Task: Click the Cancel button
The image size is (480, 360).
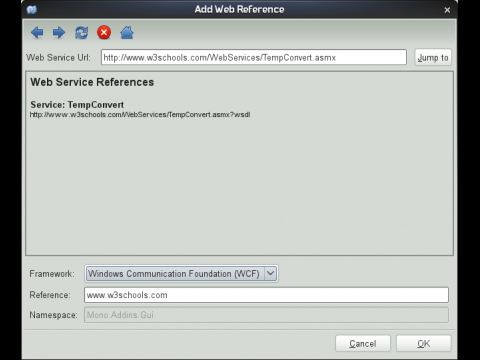Action: (363, 343)
